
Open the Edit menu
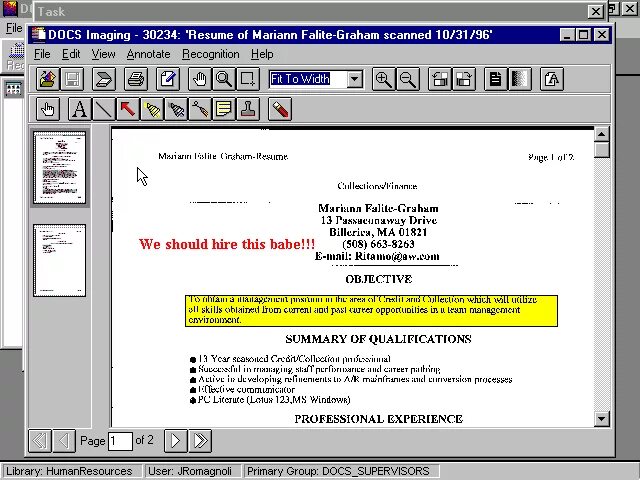[71, 54]
